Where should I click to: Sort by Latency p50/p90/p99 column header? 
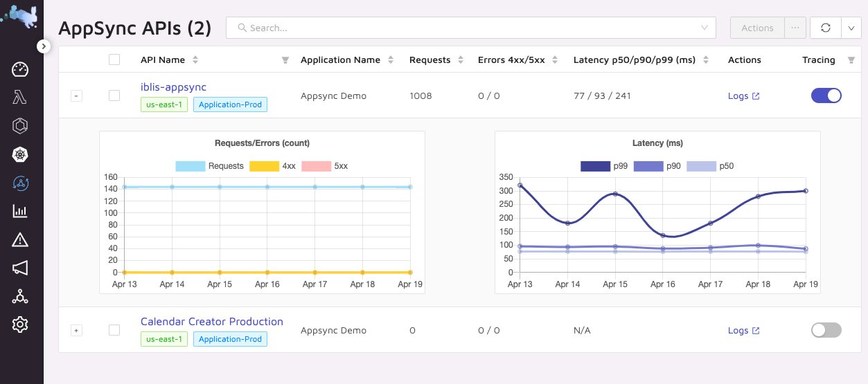[x=634, y=60]
